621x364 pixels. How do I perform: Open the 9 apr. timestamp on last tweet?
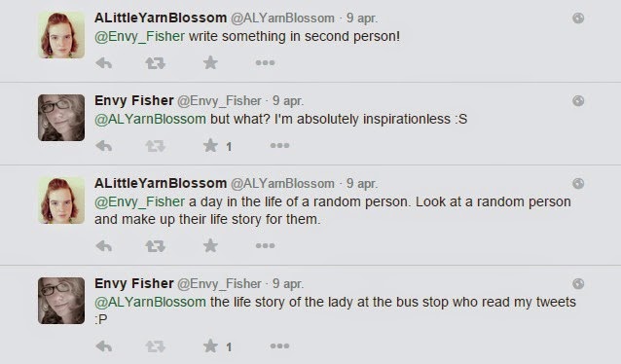288,284
